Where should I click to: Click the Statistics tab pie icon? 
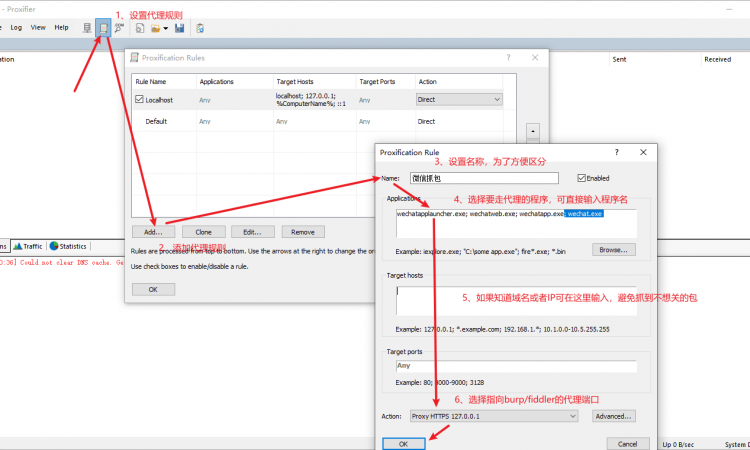click(x=54, y=246)
